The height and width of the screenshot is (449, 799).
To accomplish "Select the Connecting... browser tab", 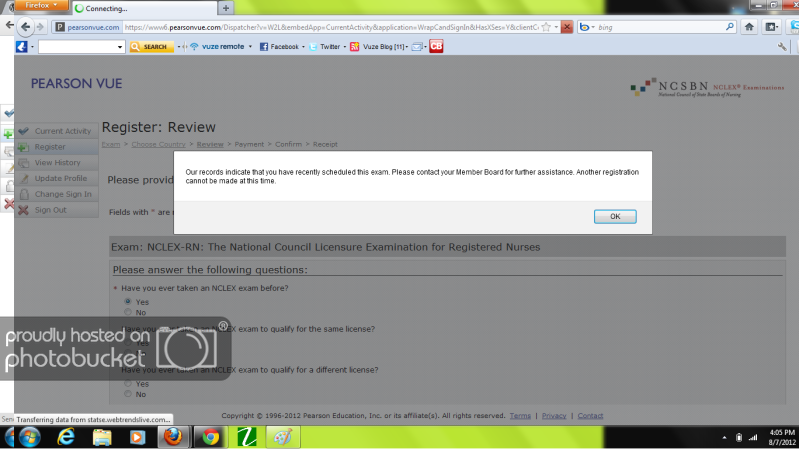I will pyautogui.click(x=145, y=8).
